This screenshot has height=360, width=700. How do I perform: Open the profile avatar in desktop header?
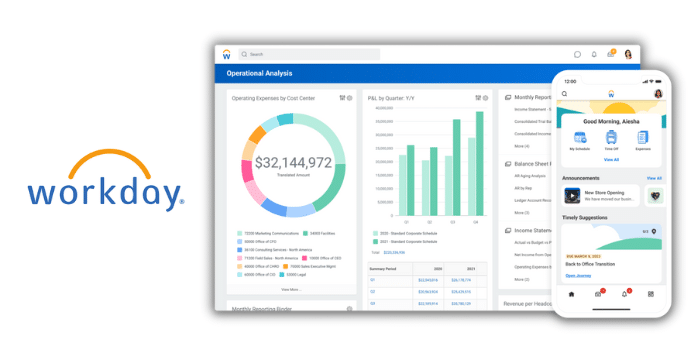pos(628,54)
